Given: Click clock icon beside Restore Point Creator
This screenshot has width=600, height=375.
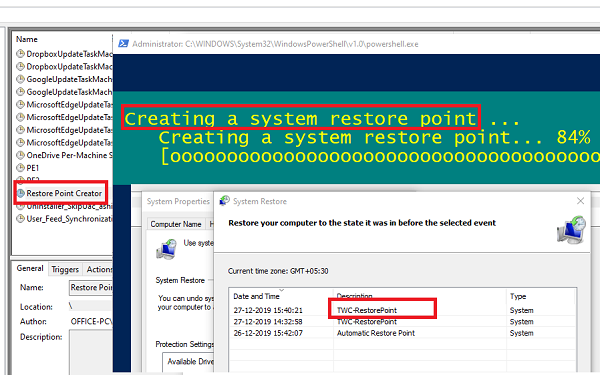Looking at the screenshot, I should click(x=20, y=193).
